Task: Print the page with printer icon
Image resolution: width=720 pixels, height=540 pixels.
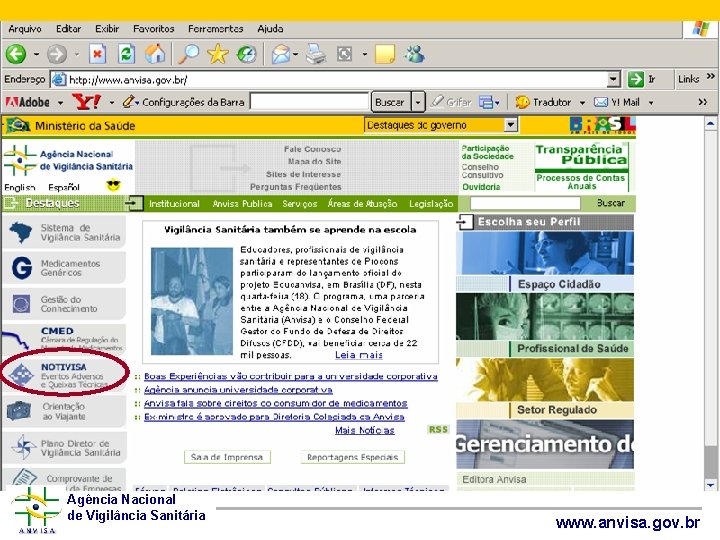Action: click(x=316, y=54)
